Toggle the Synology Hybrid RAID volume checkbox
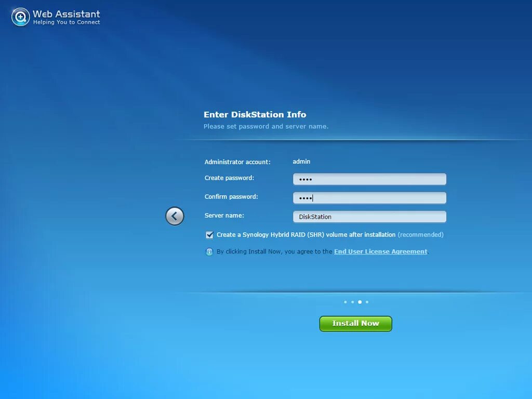Screen dimensions: 532x399 tap(209, 235)
